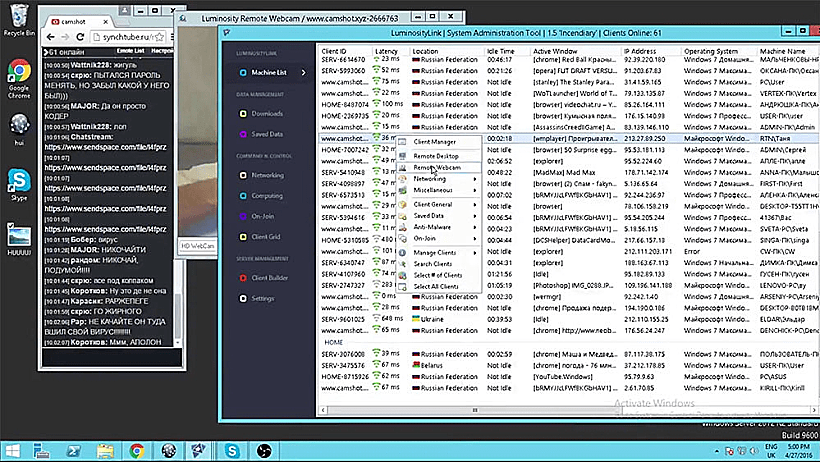The height and width of the screenshot is (462, 820).
Task: Open Settings in the LuminosityLink sidebar
Action: click(x=263, y=298)
